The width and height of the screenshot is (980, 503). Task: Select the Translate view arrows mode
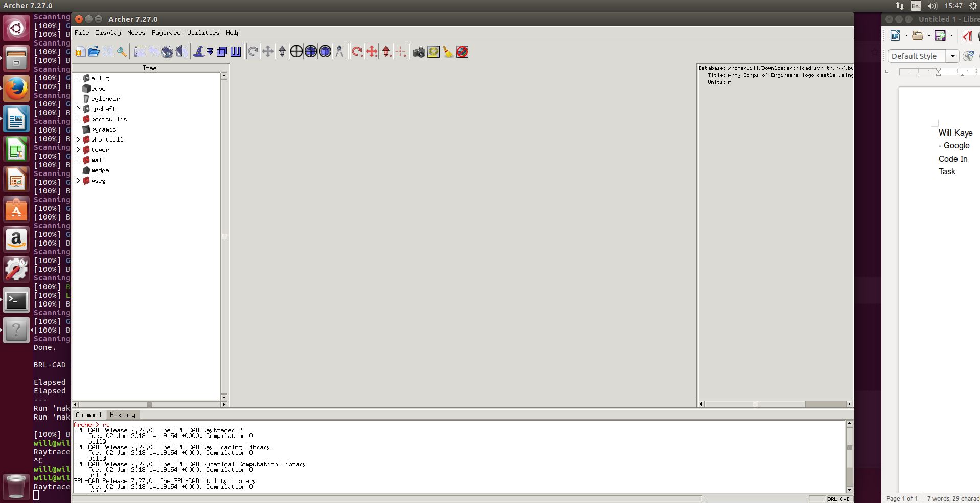click(267, 52)
